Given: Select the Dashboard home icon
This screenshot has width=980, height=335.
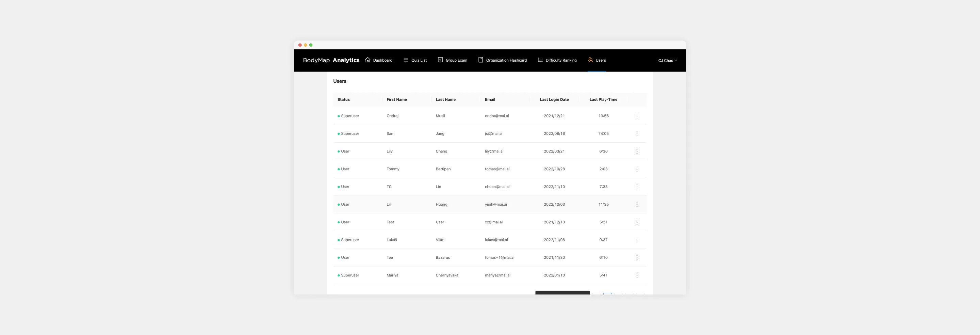Looking at the screenshot, I should pyautogui.click(x=367, y=60).
